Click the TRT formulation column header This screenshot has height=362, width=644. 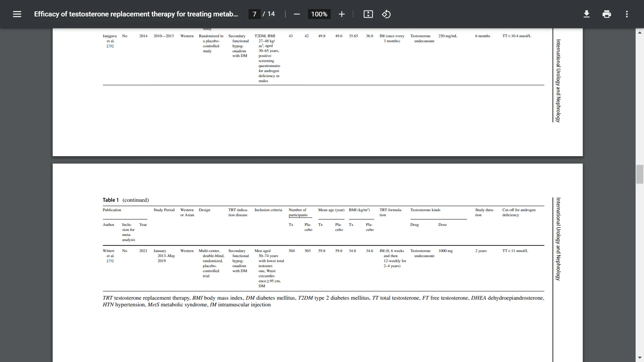point(390,212)
